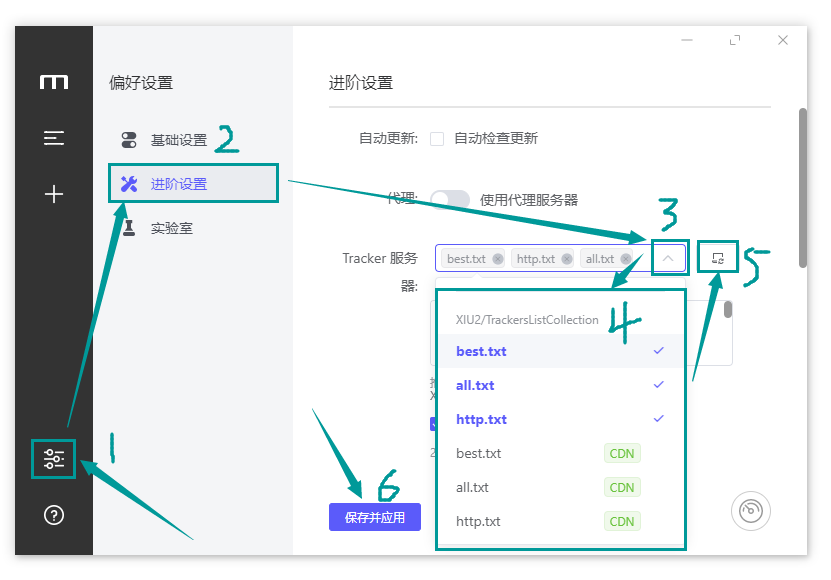The image size is (831, 580).
Task: Click the Tracker server selection field
Action: click(560, 258)
